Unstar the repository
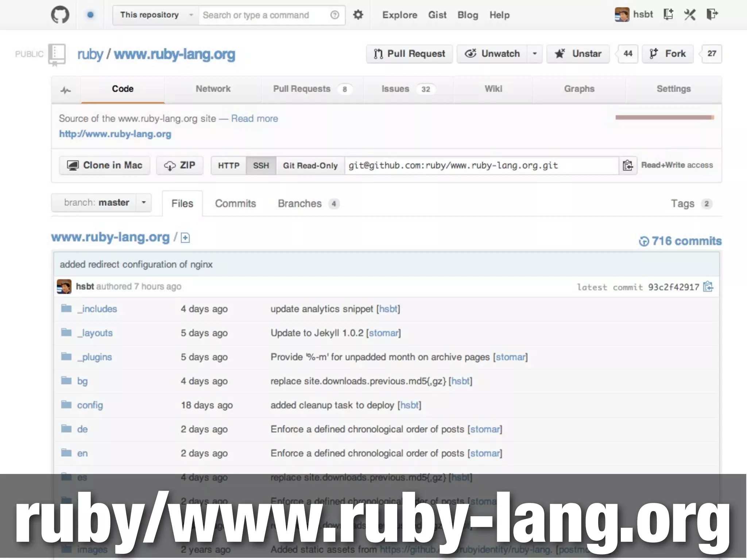 point(578,54)
